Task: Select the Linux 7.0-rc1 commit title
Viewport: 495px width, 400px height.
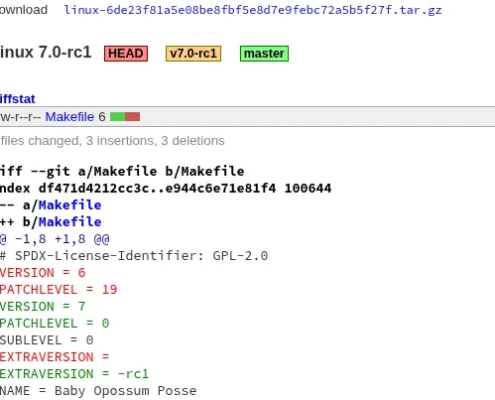Action: [x=45, y=52]
